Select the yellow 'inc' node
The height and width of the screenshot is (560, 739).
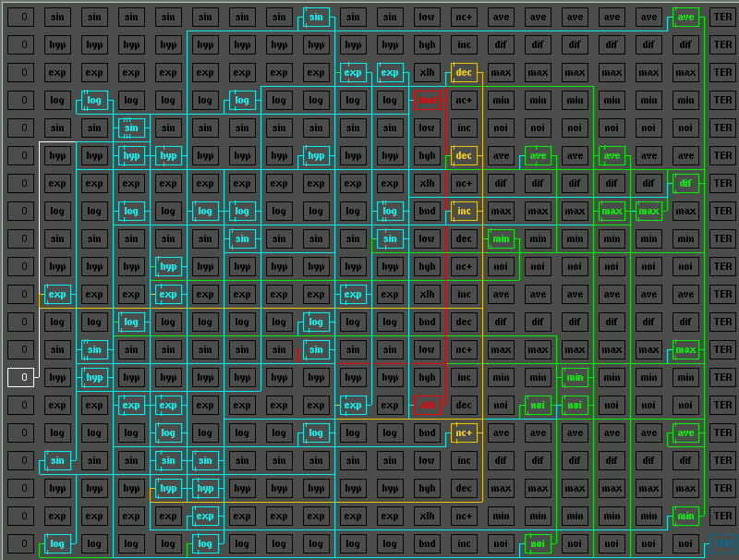coord(465,211)
